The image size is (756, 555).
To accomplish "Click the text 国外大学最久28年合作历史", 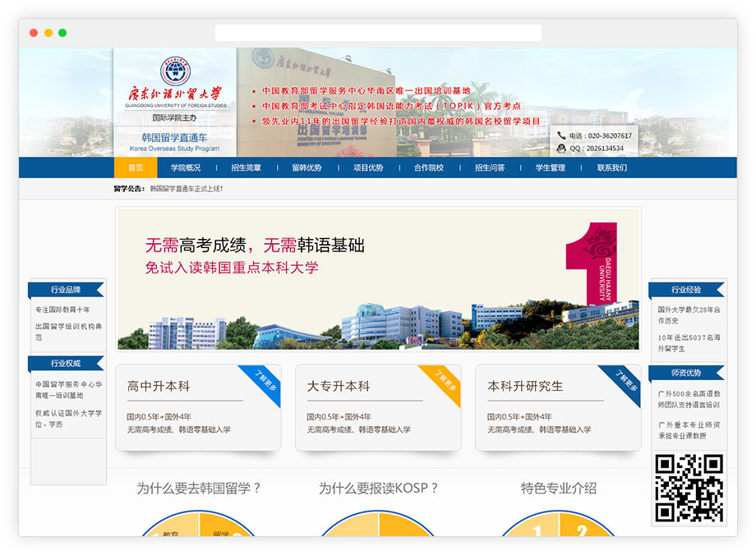I will coord(689,315).
